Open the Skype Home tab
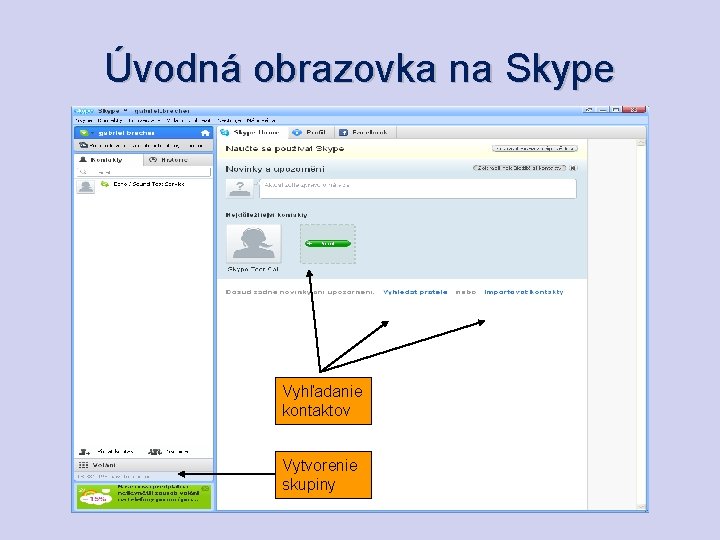Viewport: 720px width, 540px height. click(x=251, y=132)
